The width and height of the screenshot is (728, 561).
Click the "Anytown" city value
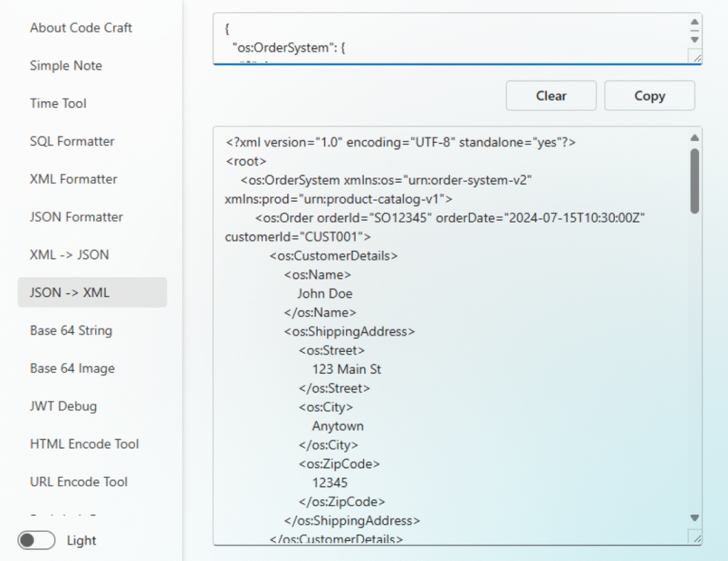tap(338, 426)
